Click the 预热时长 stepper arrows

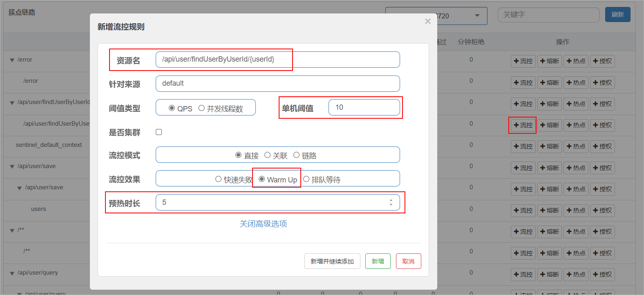pos(391,202)
